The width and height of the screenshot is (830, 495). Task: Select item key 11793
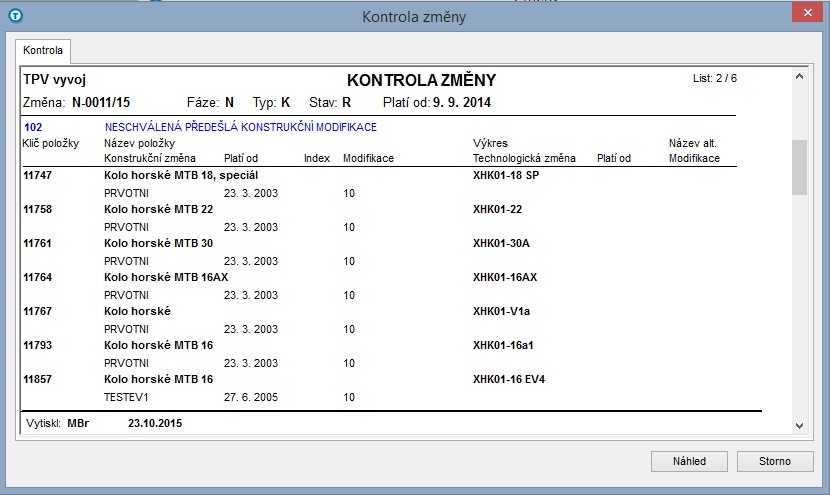(37, 345)
